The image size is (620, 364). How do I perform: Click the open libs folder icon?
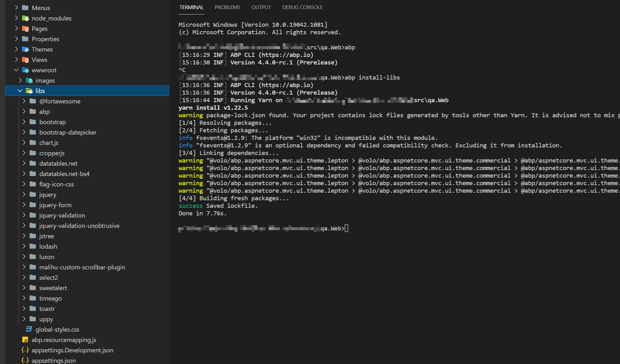[29, 91]
